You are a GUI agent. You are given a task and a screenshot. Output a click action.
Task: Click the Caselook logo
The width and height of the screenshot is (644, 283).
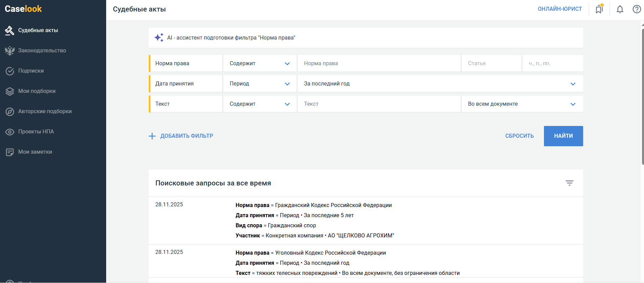[23, 9]
